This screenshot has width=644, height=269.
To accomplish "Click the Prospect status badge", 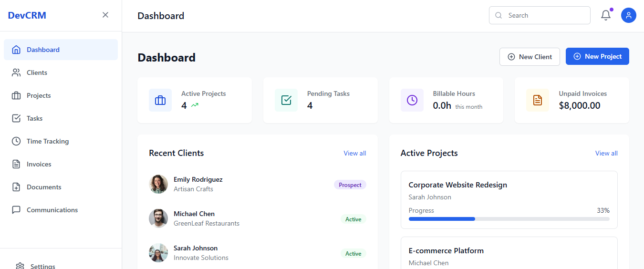I will pyautogui.click(x=350, y=185).
